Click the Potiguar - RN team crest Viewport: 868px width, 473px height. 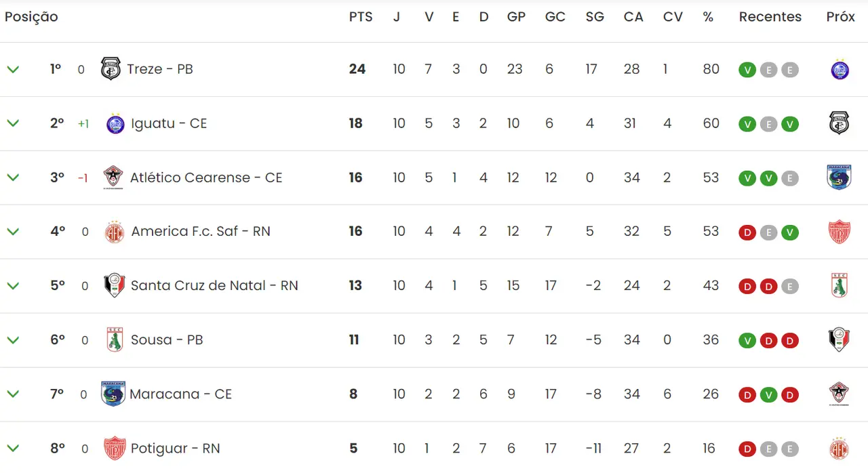coord(114,449)
